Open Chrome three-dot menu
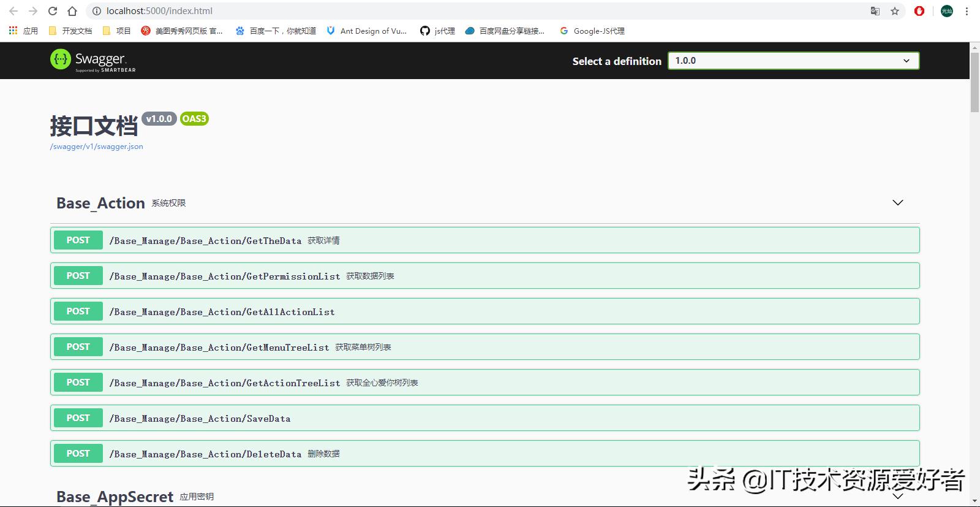The width and height of the screenshot is (980, 507). point(967,11)
